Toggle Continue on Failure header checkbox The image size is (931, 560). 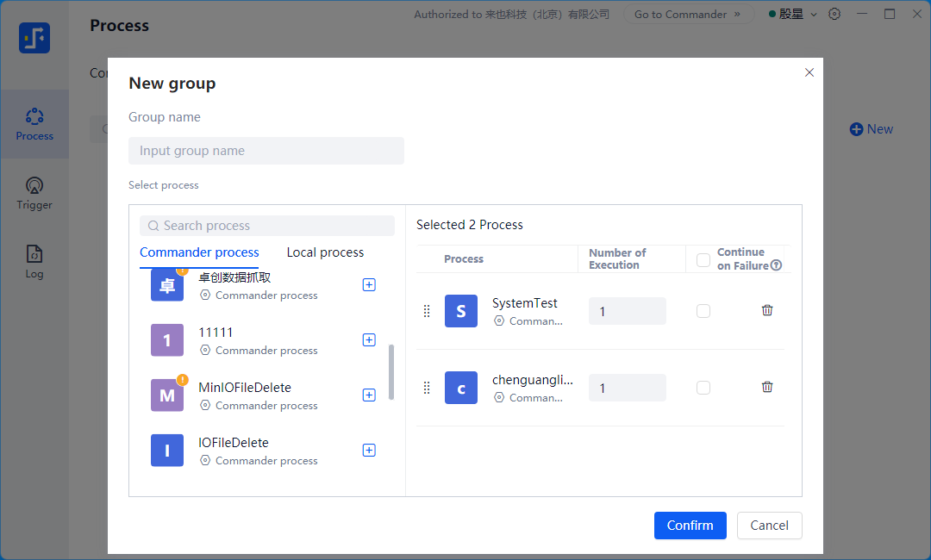point(703,259)
